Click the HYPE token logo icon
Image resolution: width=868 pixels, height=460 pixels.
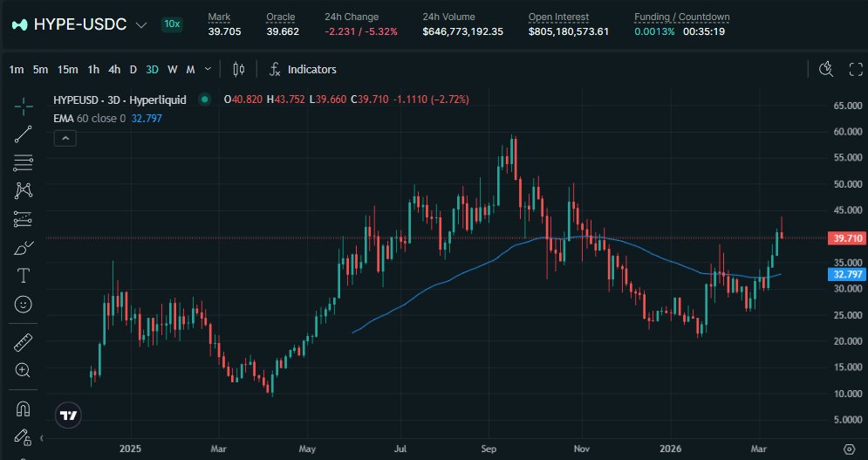[20, 24]
